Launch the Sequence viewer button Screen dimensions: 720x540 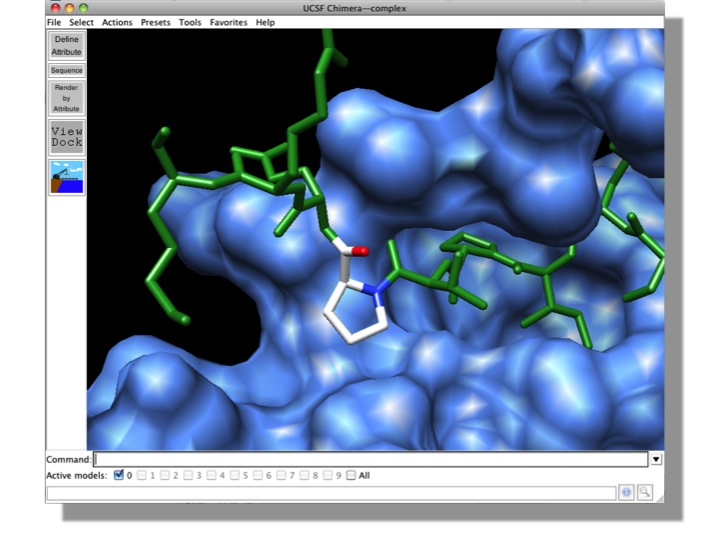pyautogui.click(x=67, y=70)
